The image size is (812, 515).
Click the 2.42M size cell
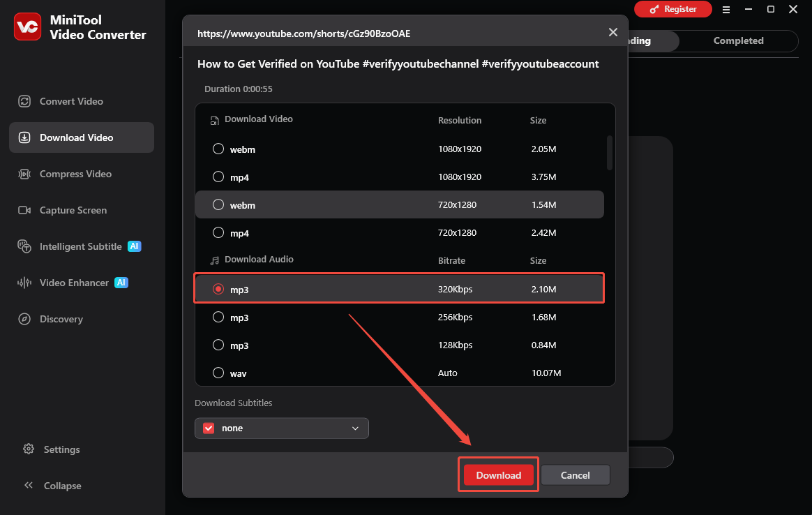tap(543, 233)
